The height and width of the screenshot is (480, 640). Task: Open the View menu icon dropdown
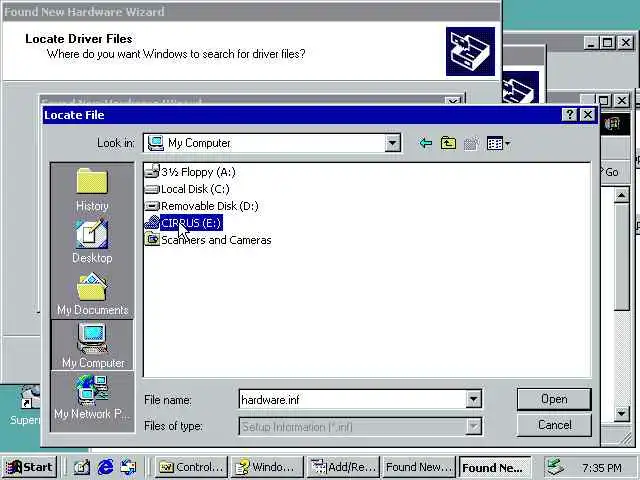(x=498, y=144)
